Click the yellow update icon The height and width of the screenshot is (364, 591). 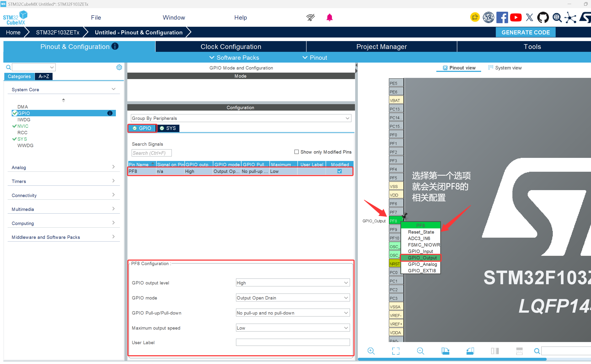pos(475,17)
